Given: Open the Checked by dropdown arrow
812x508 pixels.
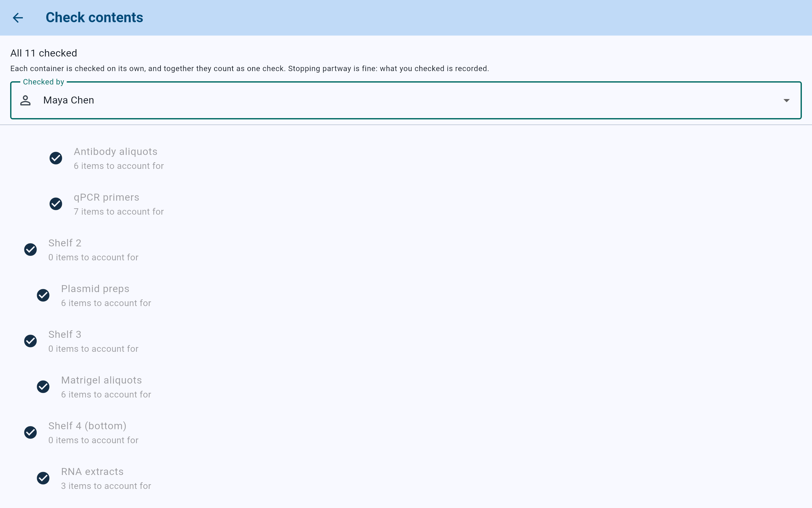Looking at the screenshot, I should coord(786,100).
